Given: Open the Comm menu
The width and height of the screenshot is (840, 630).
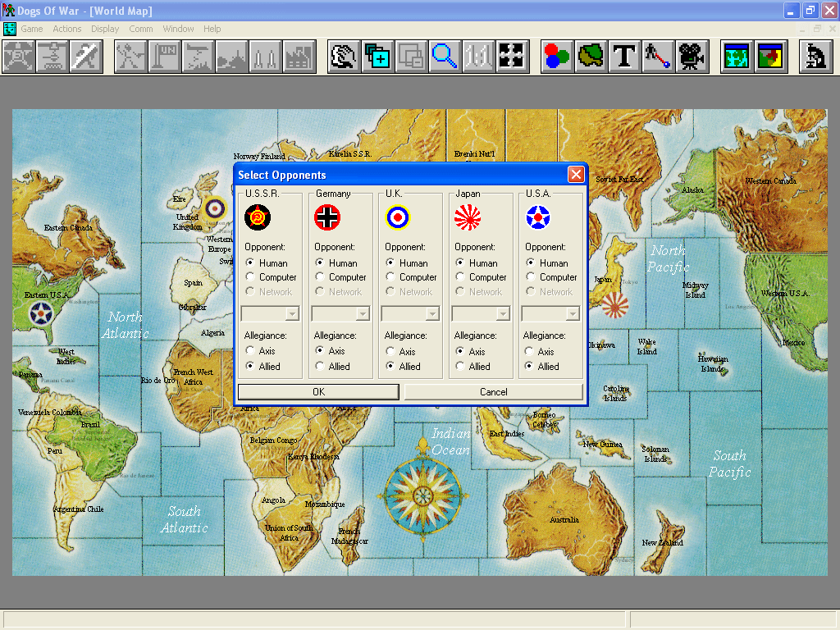Looking at the screenshot, I should 141,29.
